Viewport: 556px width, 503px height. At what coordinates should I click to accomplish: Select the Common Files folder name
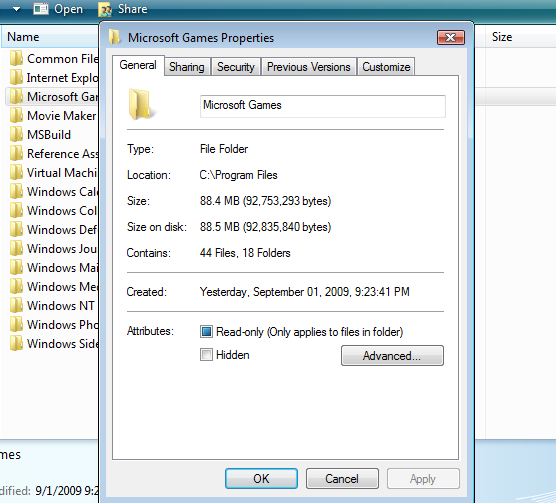pos(63,59)
